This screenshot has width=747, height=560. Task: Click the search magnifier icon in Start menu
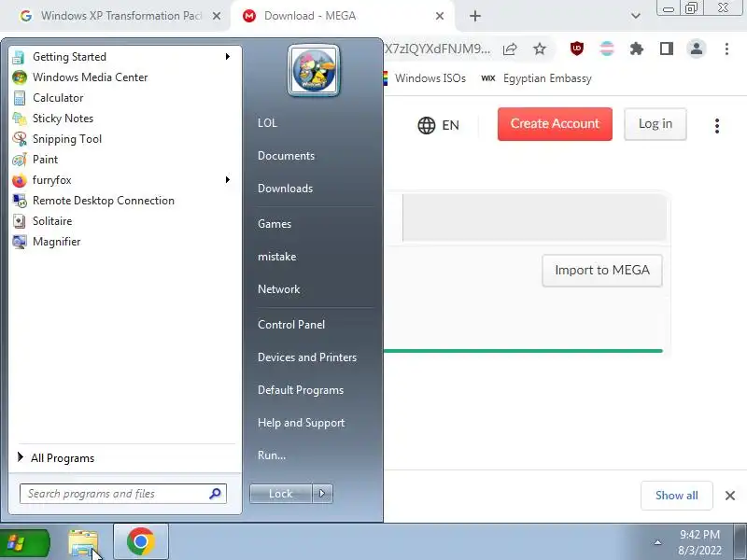point(216,494)
